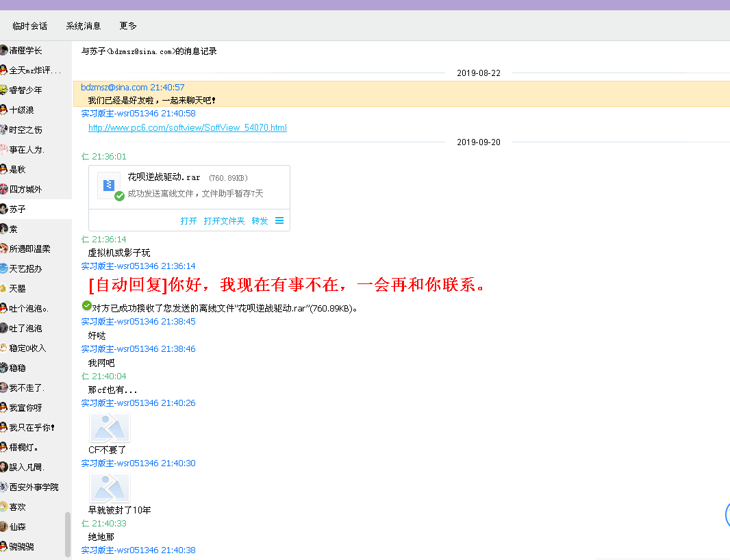The height and width of the screenshot is (560, 730).
Task: Click avatar icon of 四方城外
Action: point(3,190)
